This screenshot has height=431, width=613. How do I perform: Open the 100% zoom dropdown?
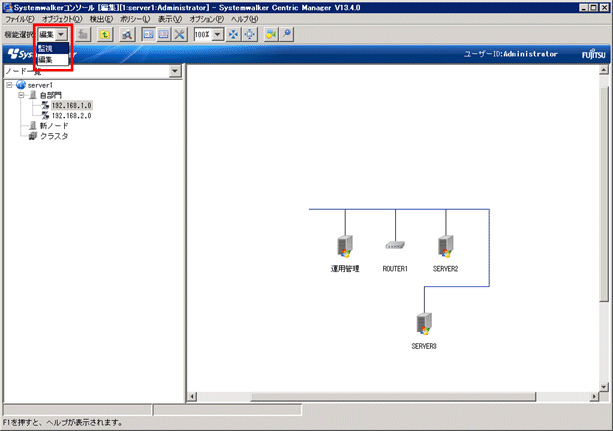click(x=218, y=34)
